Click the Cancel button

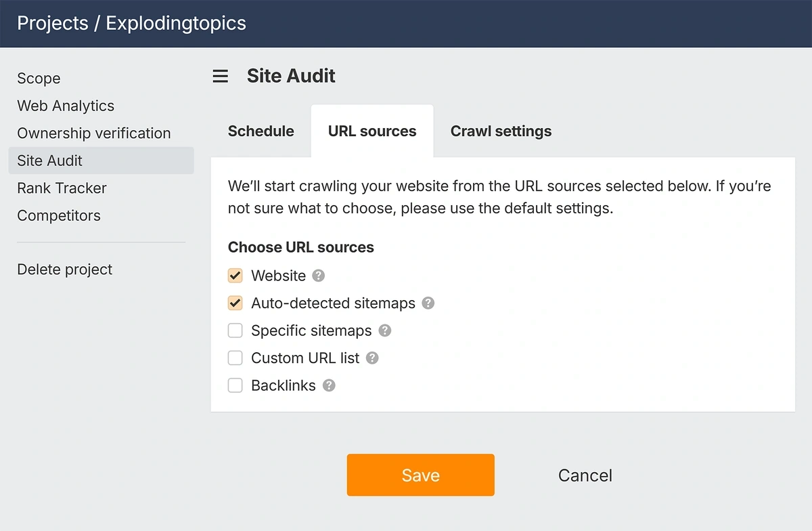point(585,475)
